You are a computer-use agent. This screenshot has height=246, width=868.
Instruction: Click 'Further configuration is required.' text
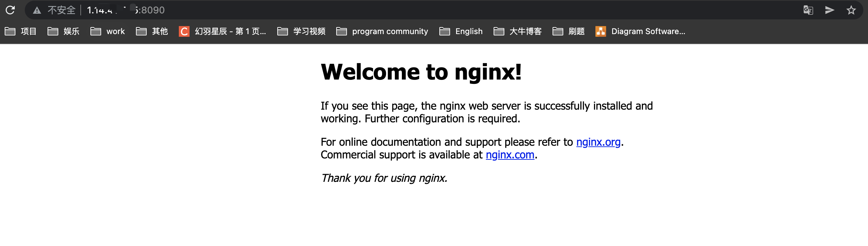[x=442, y=119]
